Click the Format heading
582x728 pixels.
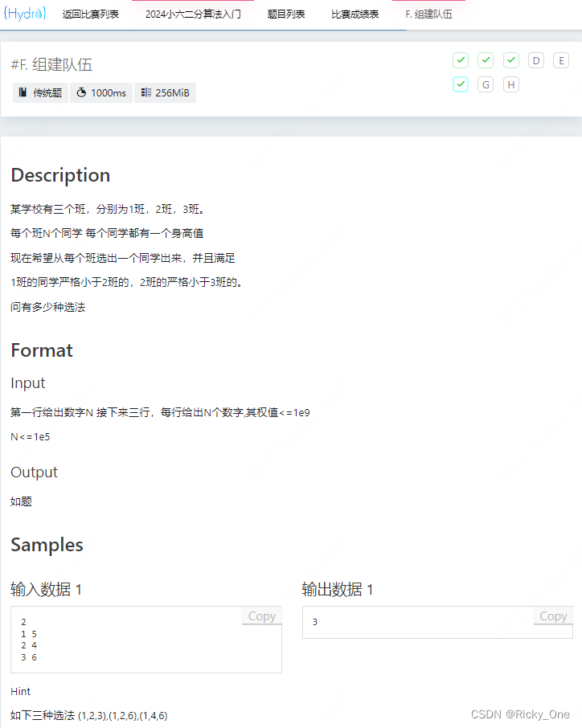tap(42, 350)
